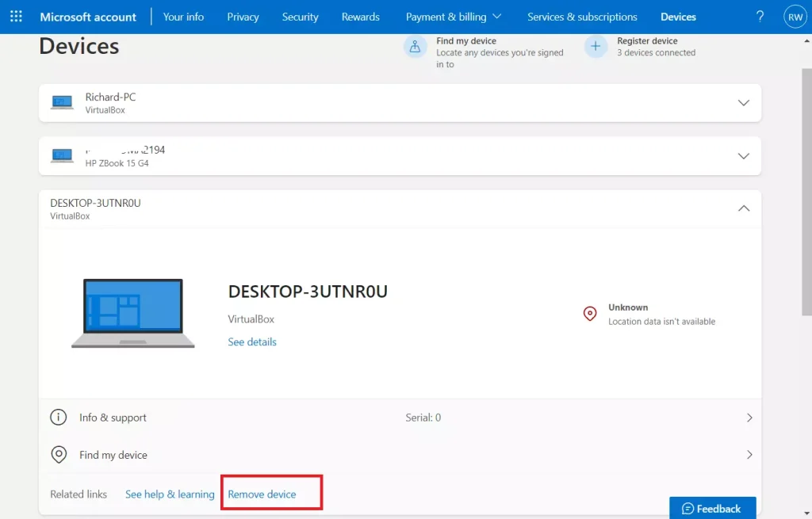Click the scrollbar up arrow
The width and height of the screenshot is (812, 519).
point(806,40)
